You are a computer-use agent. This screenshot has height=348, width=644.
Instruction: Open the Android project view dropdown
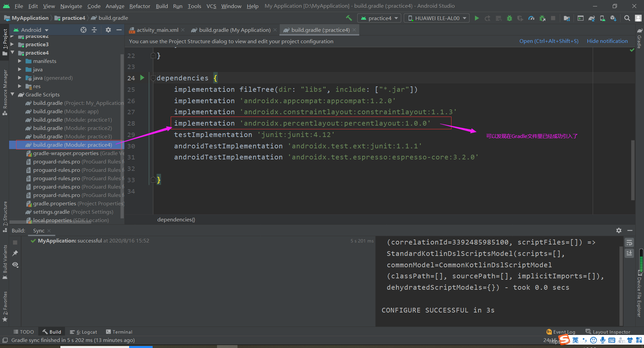point(31,30)
